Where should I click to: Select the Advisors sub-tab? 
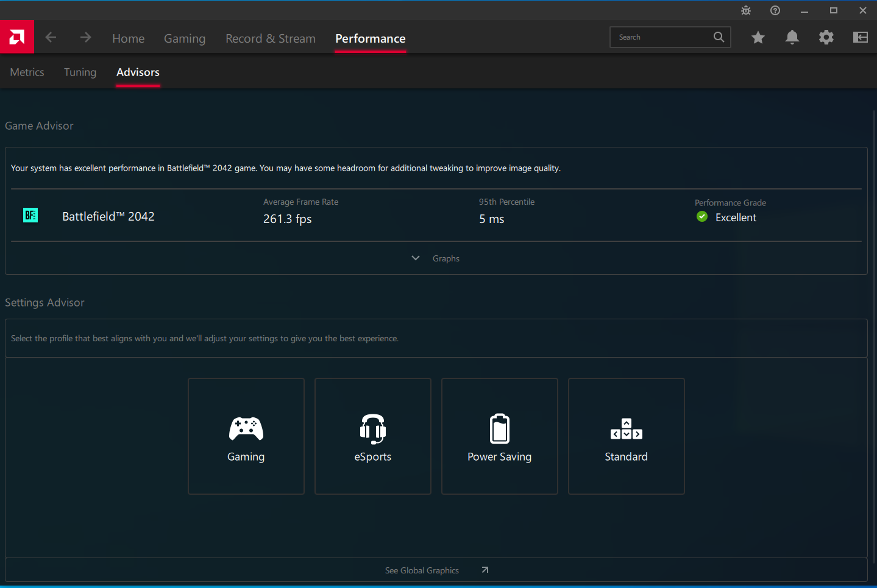coord(138,72)
